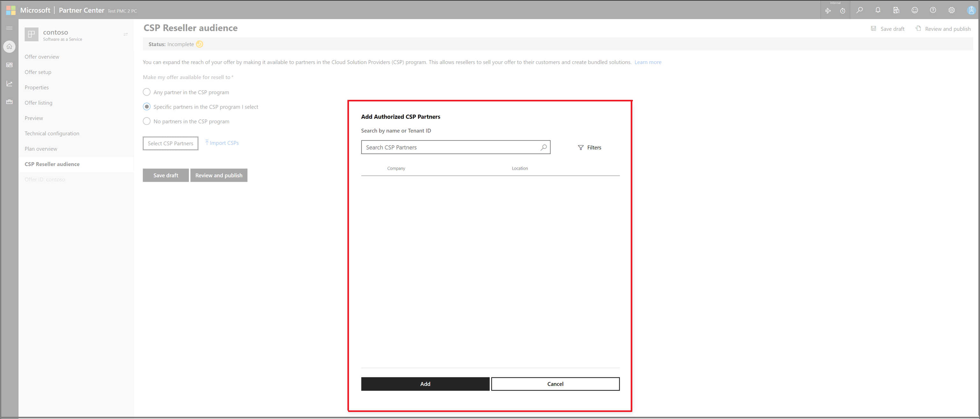This screenshot has width=980, height=419.
Task: Select 'No partners in the CSP program' radio button
Action: pyautogui.click(x=147, y=122)
